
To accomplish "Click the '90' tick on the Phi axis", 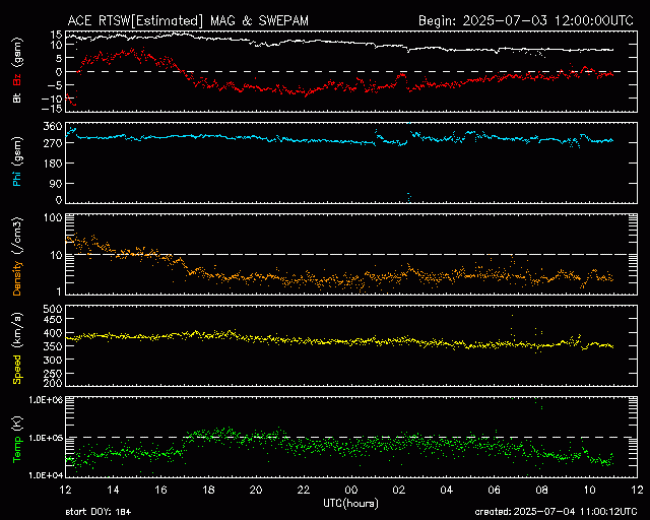I will (x=56, y=184).
